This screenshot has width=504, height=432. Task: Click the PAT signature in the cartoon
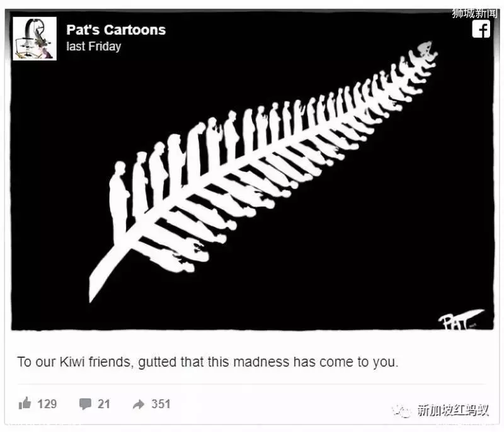coord(460,319)
